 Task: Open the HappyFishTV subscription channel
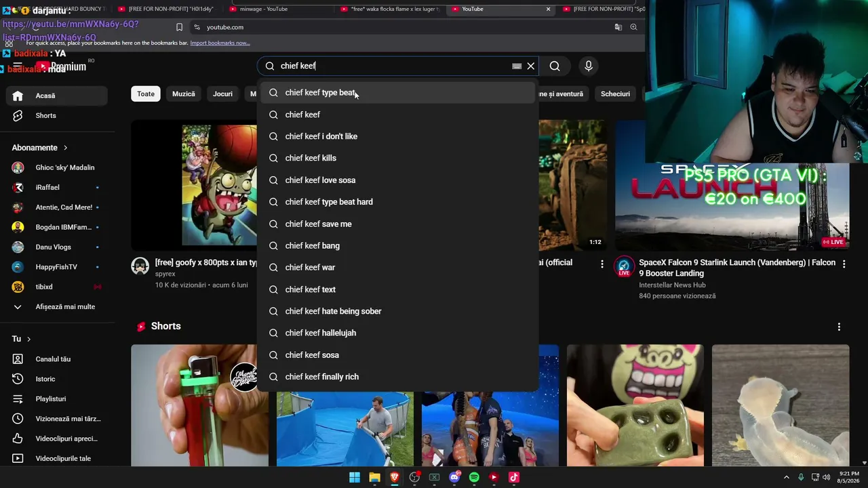56,267
